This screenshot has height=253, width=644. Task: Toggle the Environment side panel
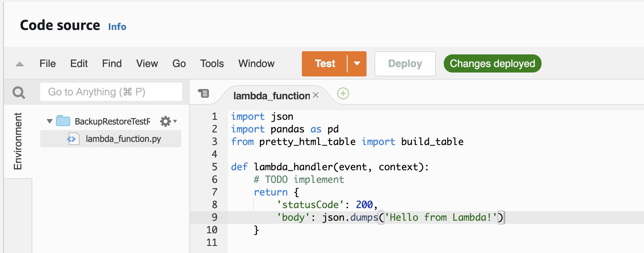[18, 141]
